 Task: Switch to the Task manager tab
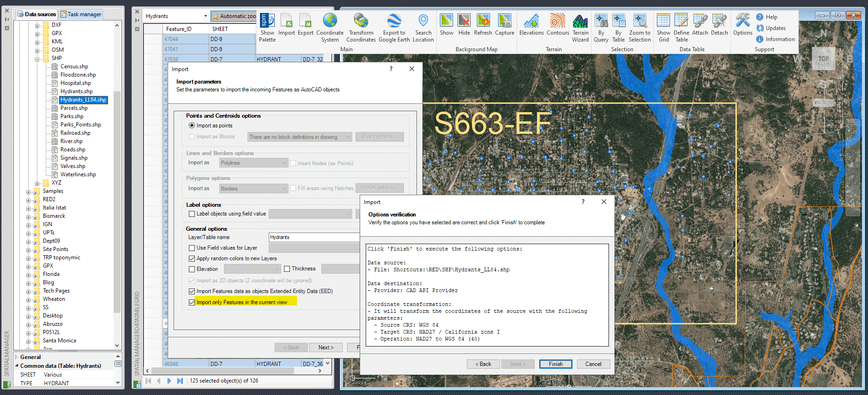click(x=81, y=14)
